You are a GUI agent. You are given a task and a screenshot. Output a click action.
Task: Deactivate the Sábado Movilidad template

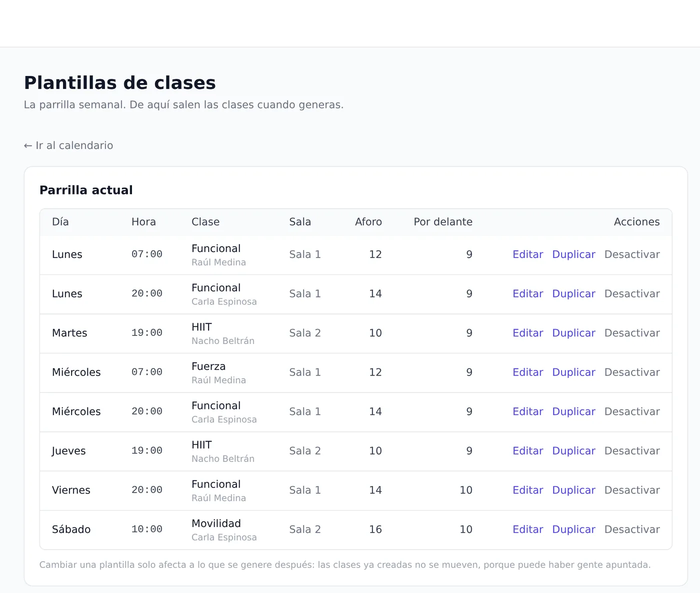pos(632,529)
